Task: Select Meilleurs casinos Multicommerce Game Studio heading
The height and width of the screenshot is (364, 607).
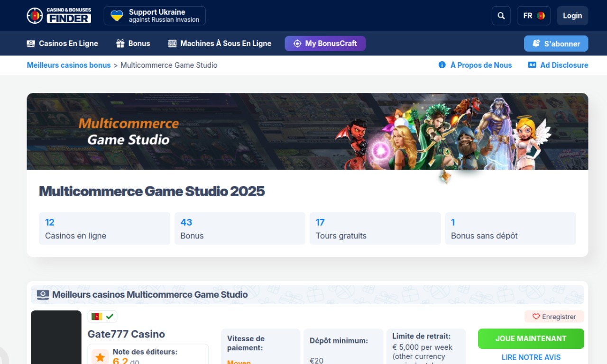Action: (150, 295)
